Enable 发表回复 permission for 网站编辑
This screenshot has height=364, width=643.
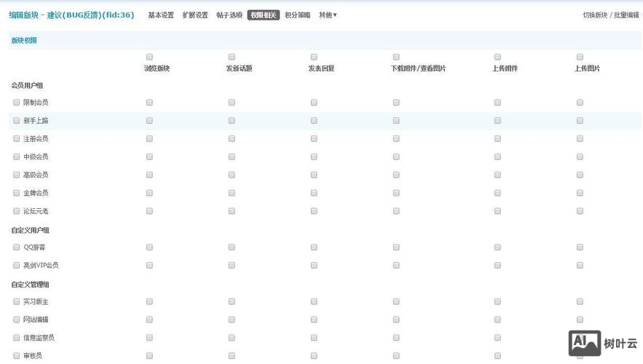tap(314, 320)
